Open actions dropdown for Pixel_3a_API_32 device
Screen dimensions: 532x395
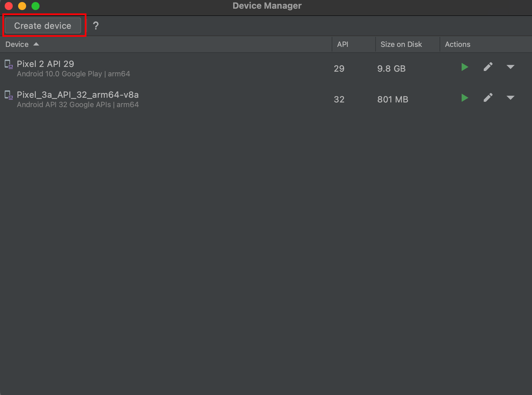pos(510,98)
